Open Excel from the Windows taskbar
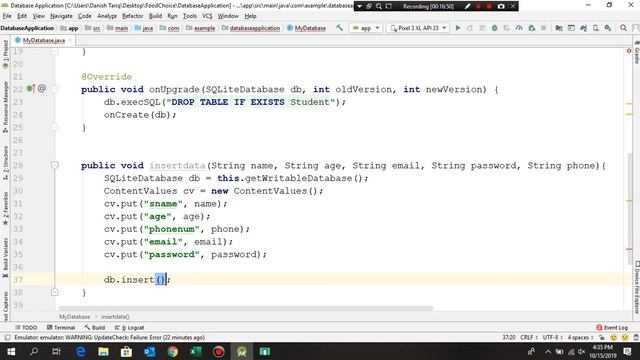Viewport: 640px width, 360px height. 196,351
